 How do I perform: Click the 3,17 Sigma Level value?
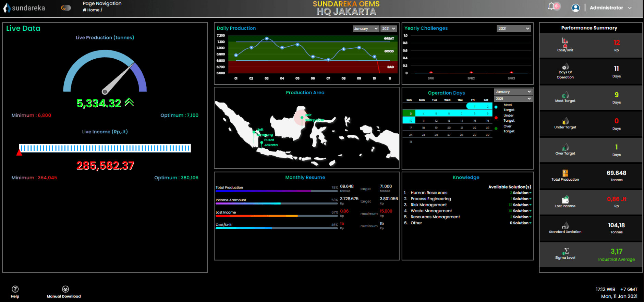616,252
